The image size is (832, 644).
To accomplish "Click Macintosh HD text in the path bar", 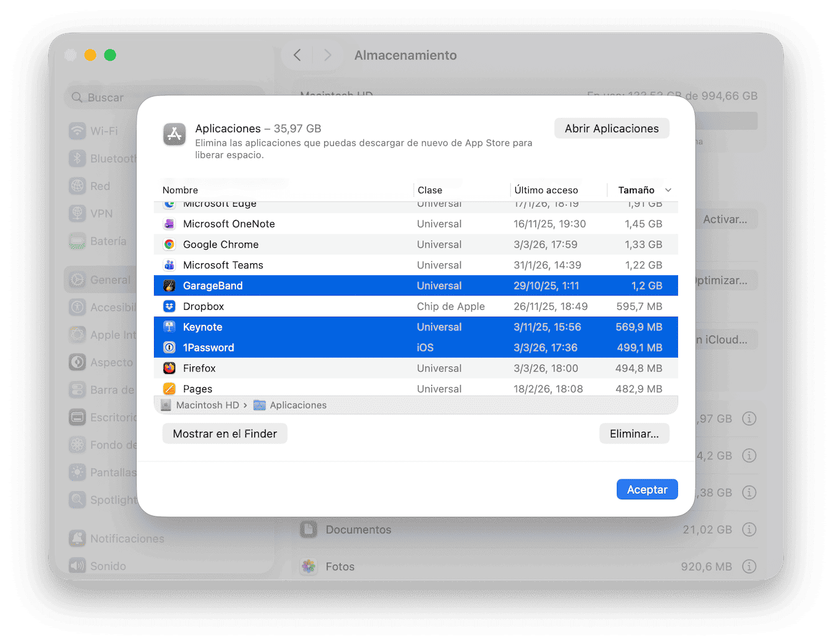I will [207, 405].
